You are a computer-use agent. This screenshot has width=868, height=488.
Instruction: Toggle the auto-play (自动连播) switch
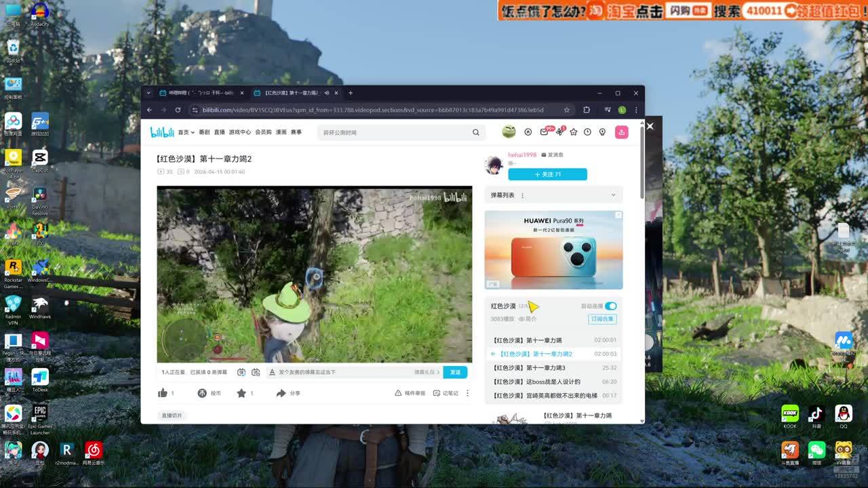(610, 306)
